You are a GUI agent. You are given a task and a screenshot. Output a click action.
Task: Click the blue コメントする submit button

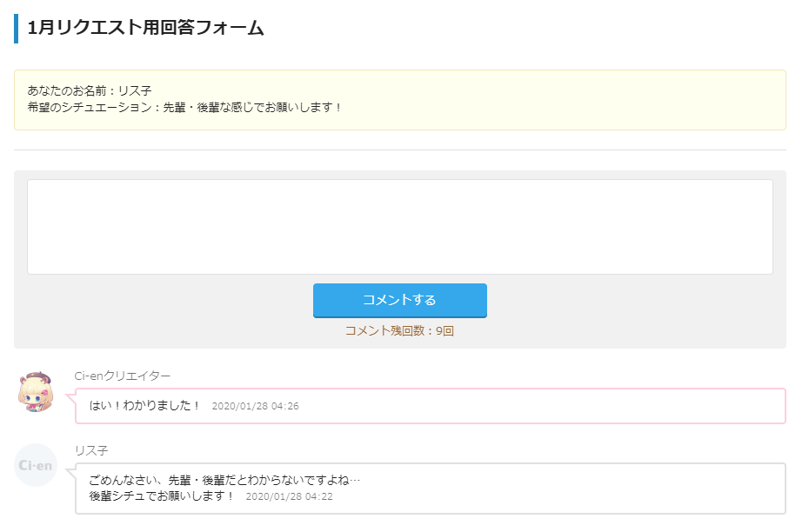400,300
